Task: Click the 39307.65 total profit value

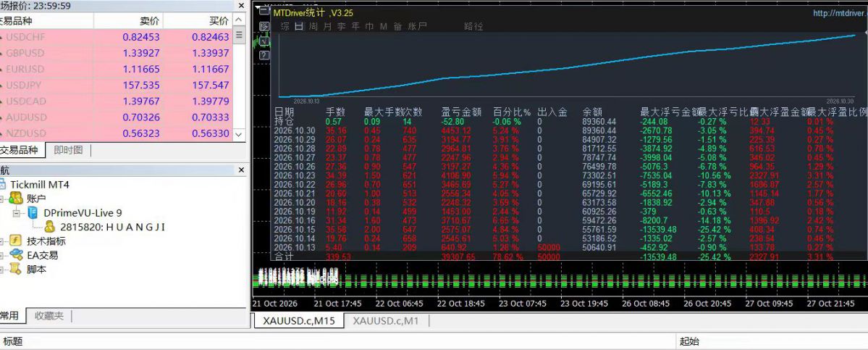Action: 458,257
